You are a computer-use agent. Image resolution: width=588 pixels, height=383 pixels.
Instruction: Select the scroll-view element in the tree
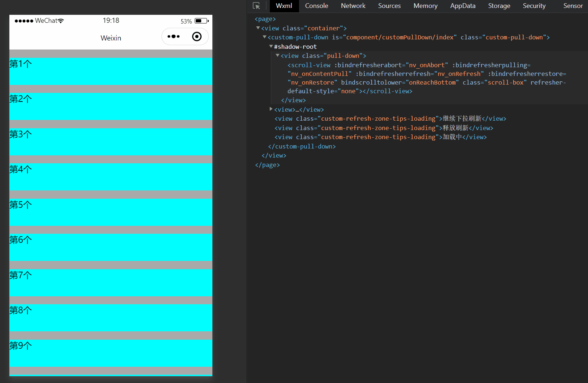coord(427,78)
